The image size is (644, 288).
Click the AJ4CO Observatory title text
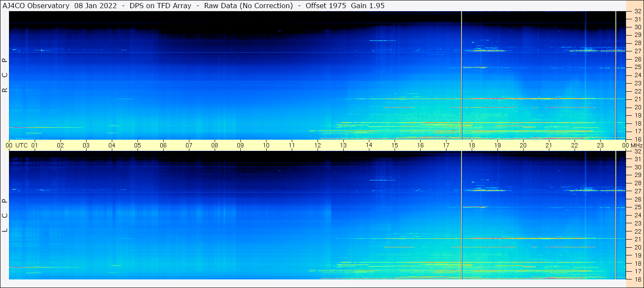(36, 6)
